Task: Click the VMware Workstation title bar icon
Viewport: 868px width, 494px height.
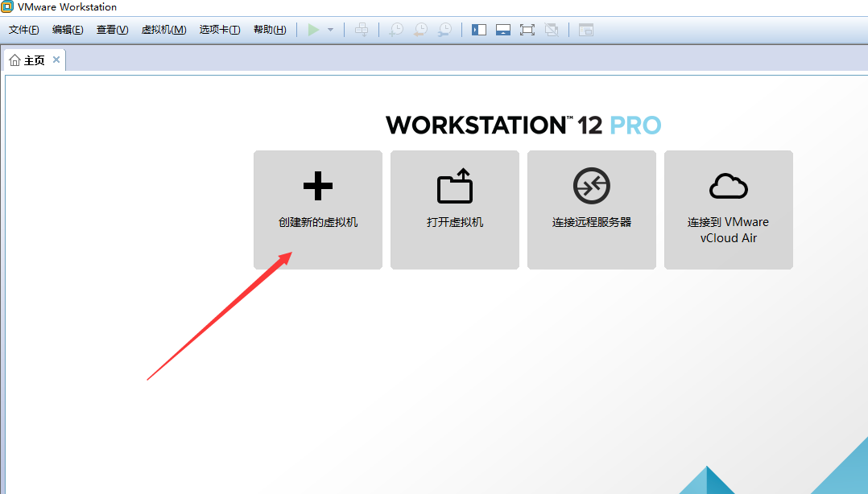Action: point(7,6)
